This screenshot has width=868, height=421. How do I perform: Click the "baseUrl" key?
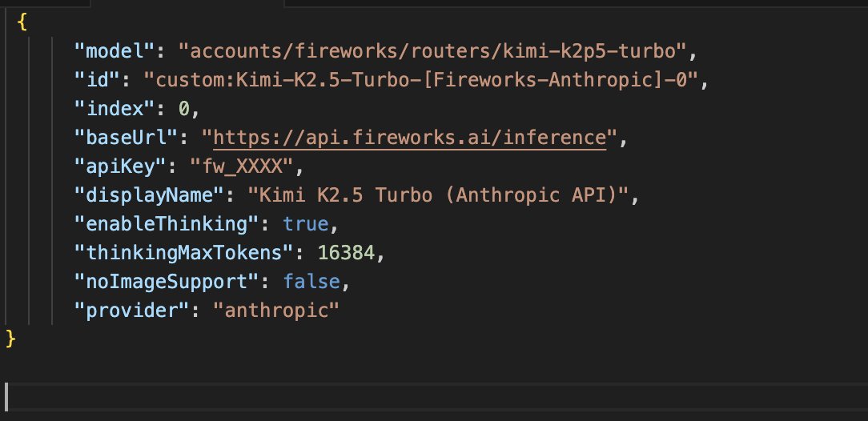coord(127,138)
